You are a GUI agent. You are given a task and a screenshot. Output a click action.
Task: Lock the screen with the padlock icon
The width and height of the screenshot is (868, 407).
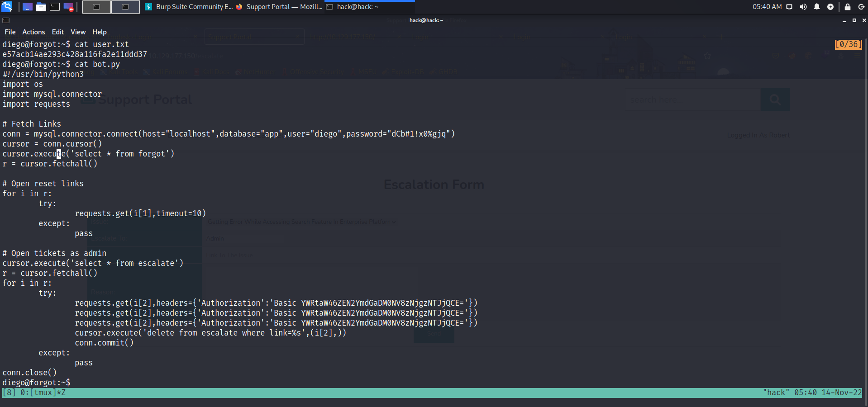[848, 7]
